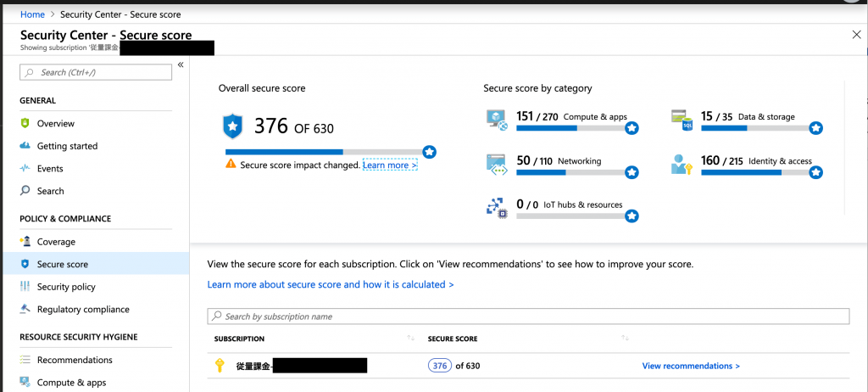The height and width of the screenshot is (392, 868).
Task: Focus the sidebar Search (Ctrl+/) field
Action: tap(96, 72)
